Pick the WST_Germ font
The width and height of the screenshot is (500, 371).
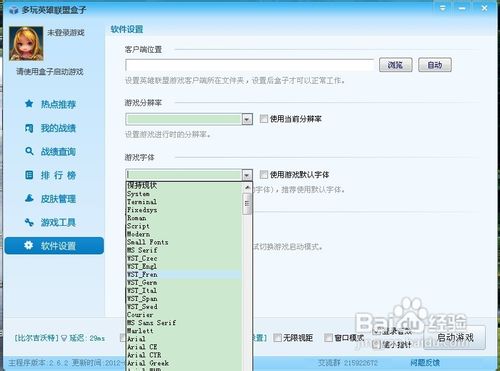[184, 282]
